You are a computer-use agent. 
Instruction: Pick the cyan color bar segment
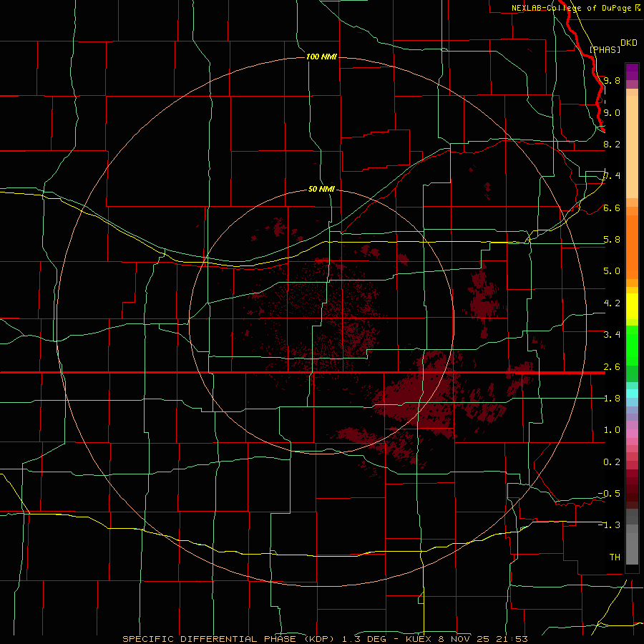pos(632,394)
